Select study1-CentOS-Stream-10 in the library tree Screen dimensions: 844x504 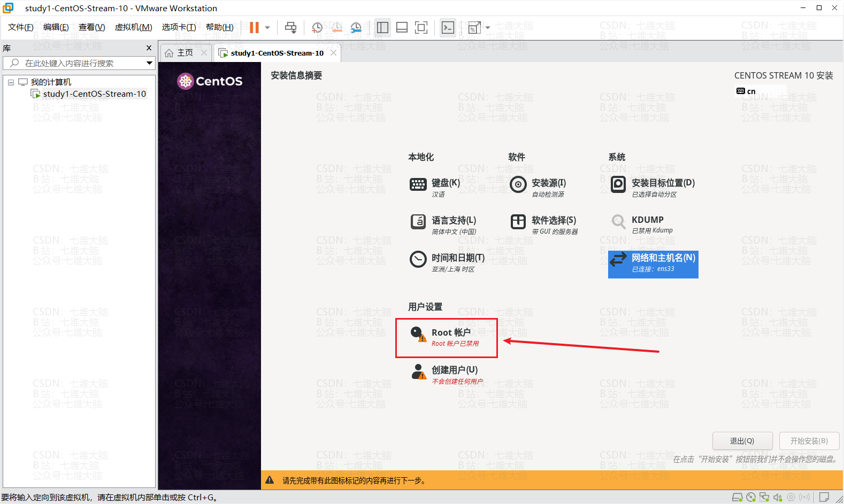[x=95, y=94]
